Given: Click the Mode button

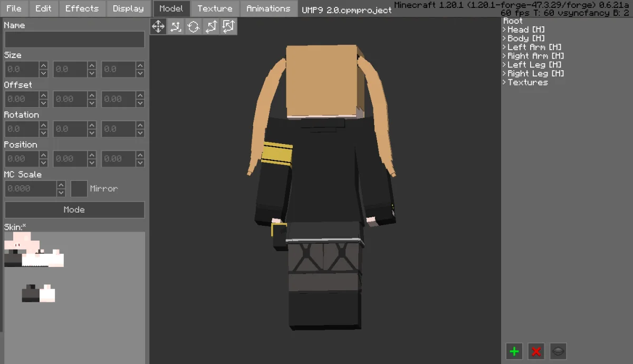Looking at the screenshot, I should (x=74, y=209).
